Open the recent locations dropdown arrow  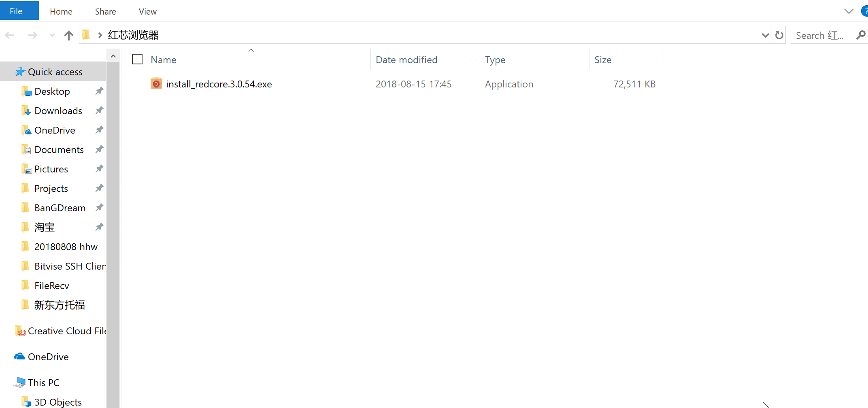tap(52, 36)
